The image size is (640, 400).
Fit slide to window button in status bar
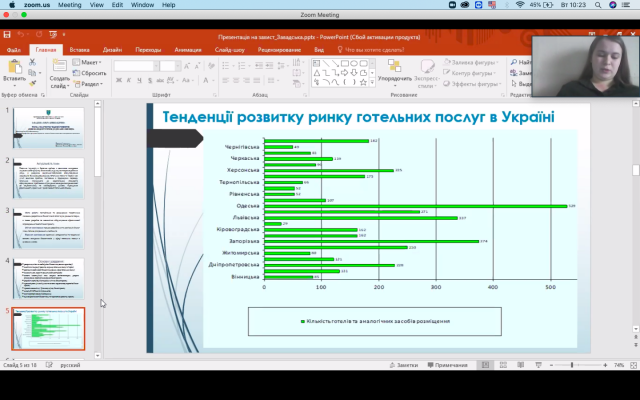pos(633,365)
